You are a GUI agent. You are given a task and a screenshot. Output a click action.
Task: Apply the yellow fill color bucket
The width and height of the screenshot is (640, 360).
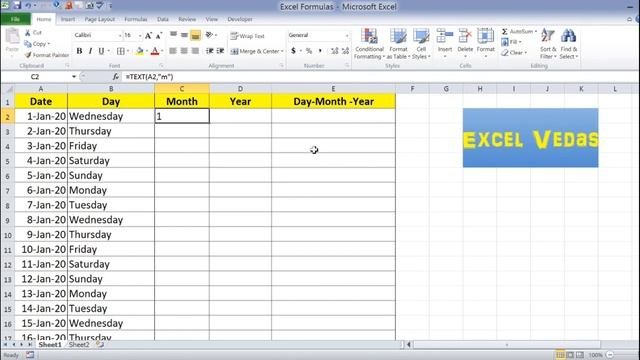(140, 51)
